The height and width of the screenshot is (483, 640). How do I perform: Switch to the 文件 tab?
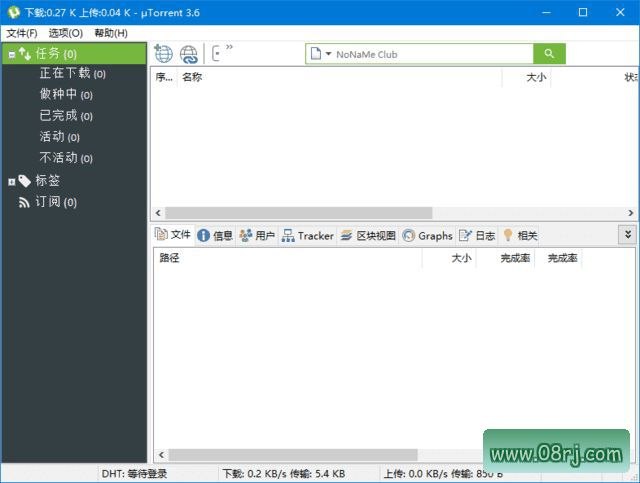click(x=173, y=235)
